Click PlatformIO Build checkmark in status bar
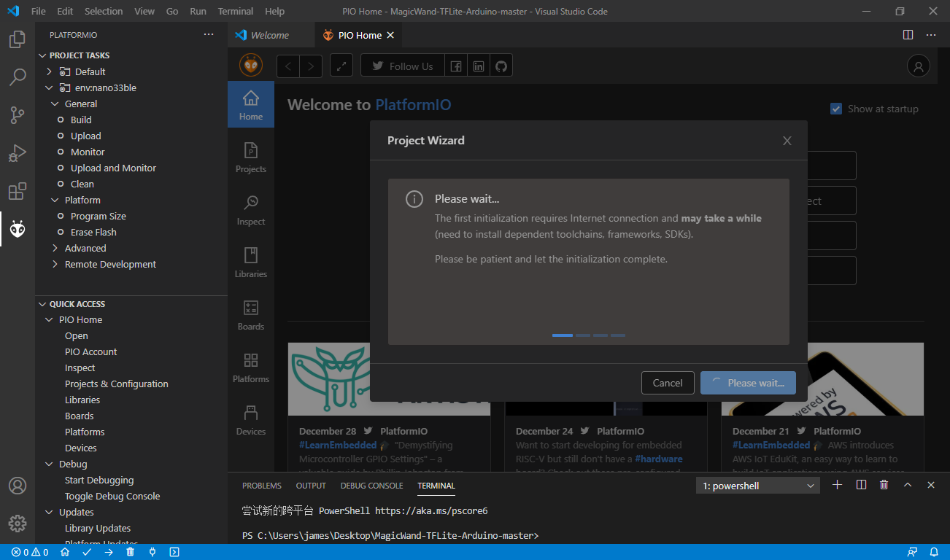The height and width of the screenshot is (560, 950). pyautogui.click(x=87, y=552)
